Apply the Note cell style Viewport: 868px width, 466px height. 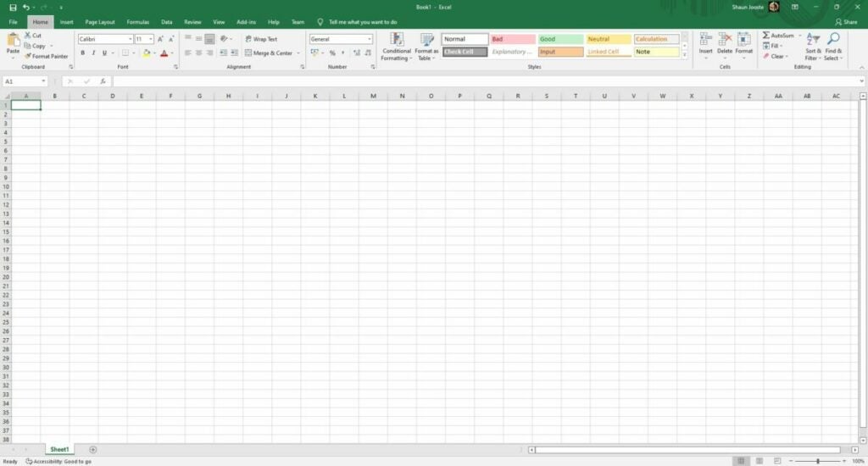click(656, 52)
